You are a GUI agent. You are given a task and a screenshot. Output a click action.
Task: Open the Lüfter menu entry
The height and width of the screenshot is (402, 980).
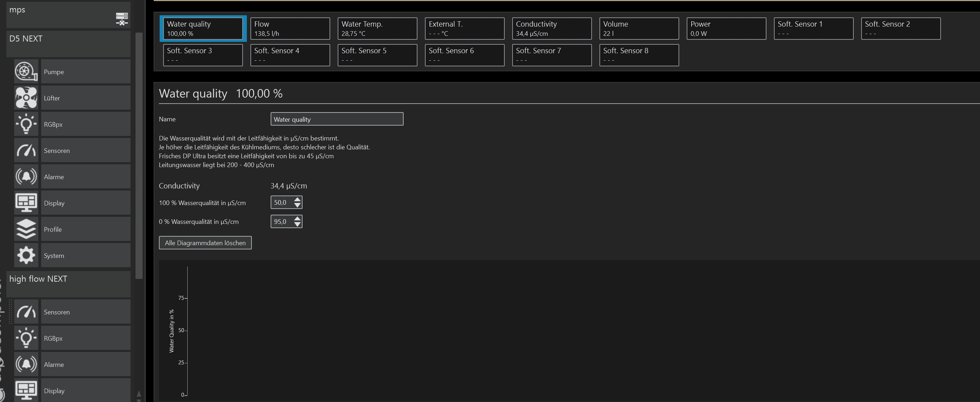[85, 98]
